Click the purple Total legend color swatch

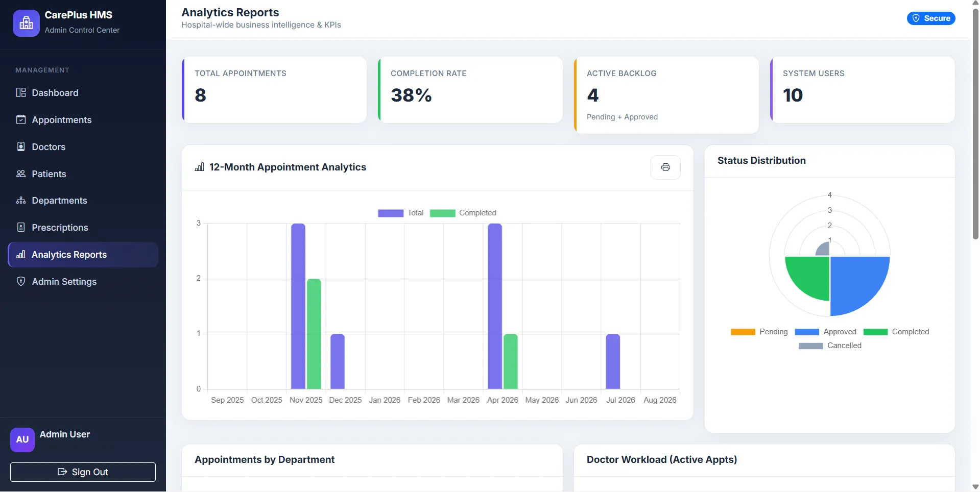391,213
